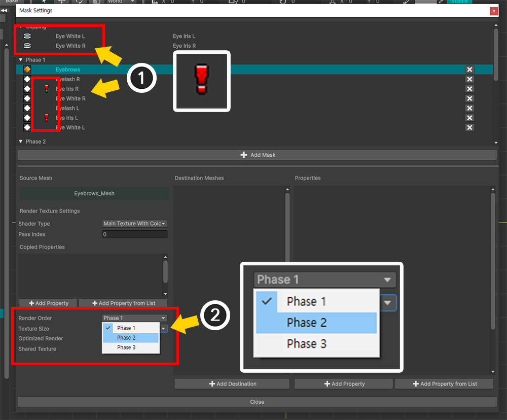
Task: Click the clipping icon beside Eye White L
Action: 27,37
